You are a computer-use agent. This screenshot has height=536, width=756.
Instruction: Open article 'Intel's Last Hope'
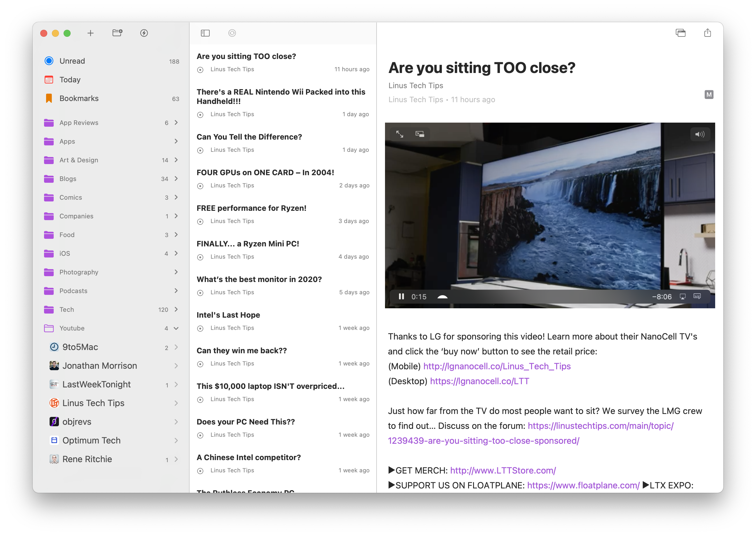283,321
